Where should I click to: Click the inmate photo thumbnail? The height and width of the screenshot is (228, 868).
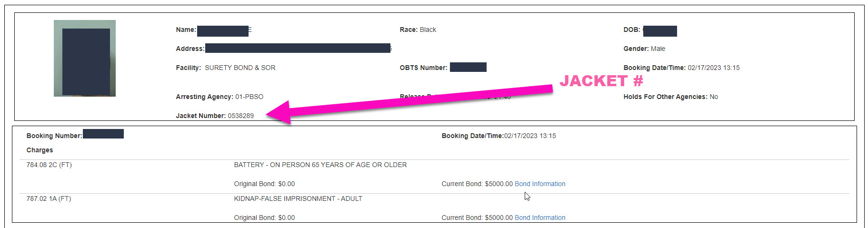pos(85,58)
